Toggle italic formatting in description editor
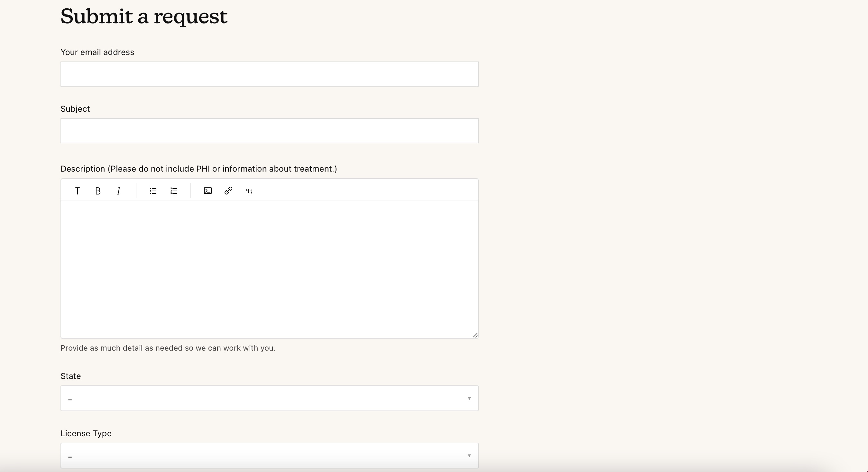 [118, 191]
